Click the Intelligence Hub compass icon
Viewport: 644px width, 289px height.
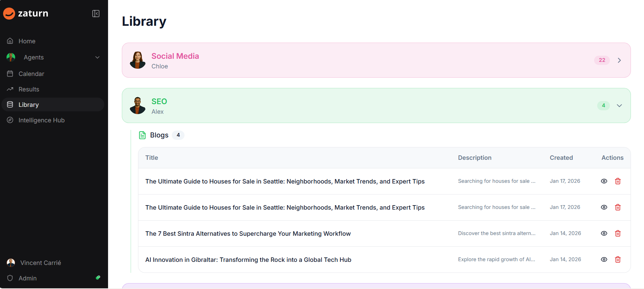[x=10, y=120]
